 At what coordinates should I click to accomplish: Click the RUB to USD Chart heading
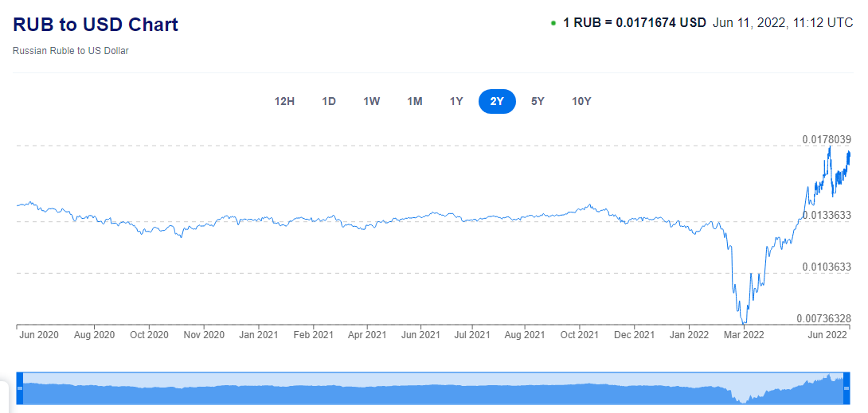pos(96,25)
